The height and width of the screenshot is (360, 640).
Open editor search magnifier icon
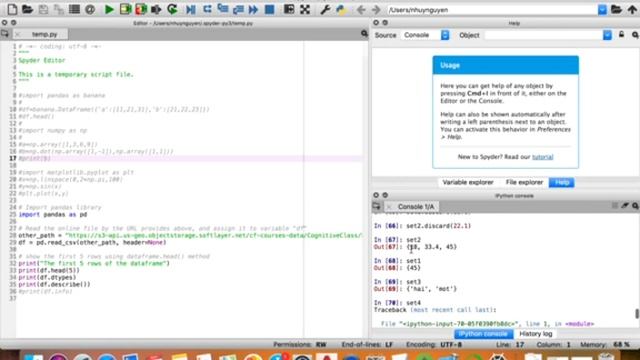pyautogui.click(x=364, y=34)
